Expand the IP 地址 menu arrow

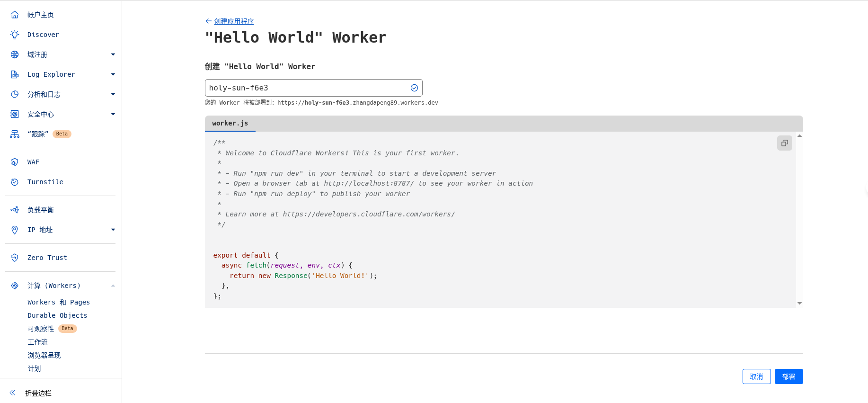pos(113,230)
